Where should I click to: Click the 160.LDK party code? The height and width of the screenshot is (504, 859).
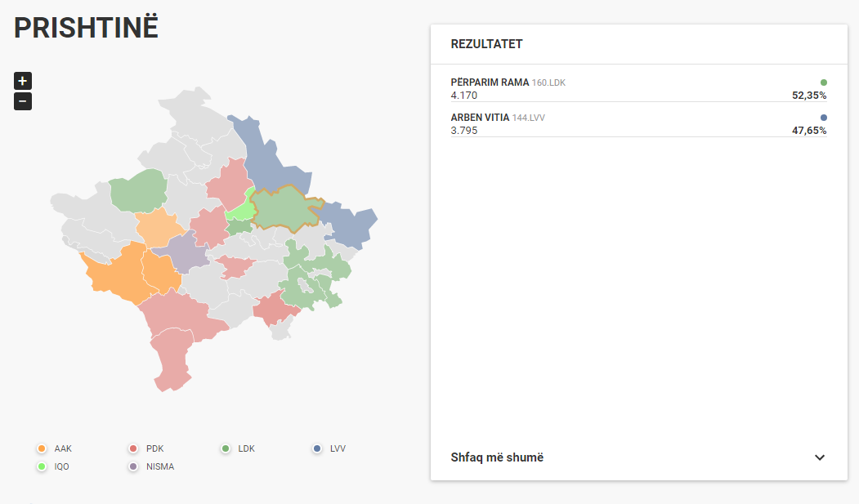(x=548, y=83)
